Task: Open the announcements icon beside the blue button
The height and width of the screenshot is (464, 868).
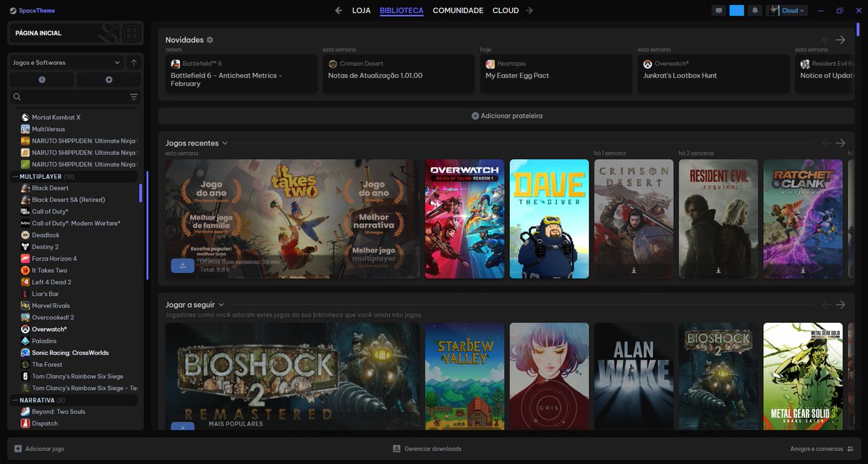Action: (x=718, y=11)
